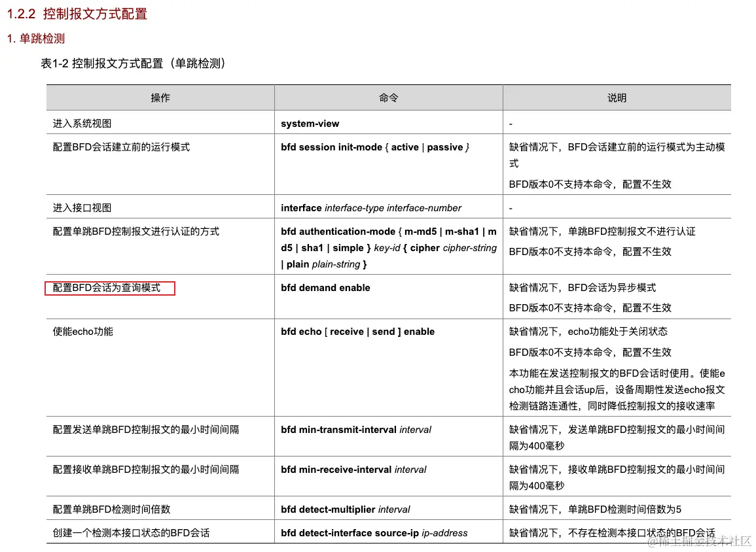Screen dimensions: 756x552
Task: Click the command 'system-view'
Action: click(310, 124)
